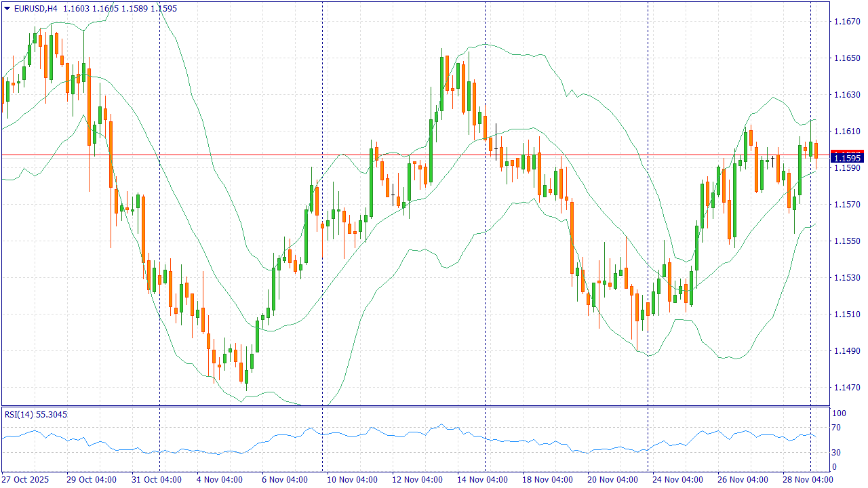The image size is (868, 488).
Task: Click the 1.1610 price scale label
Action: click(x=846, y=131)
